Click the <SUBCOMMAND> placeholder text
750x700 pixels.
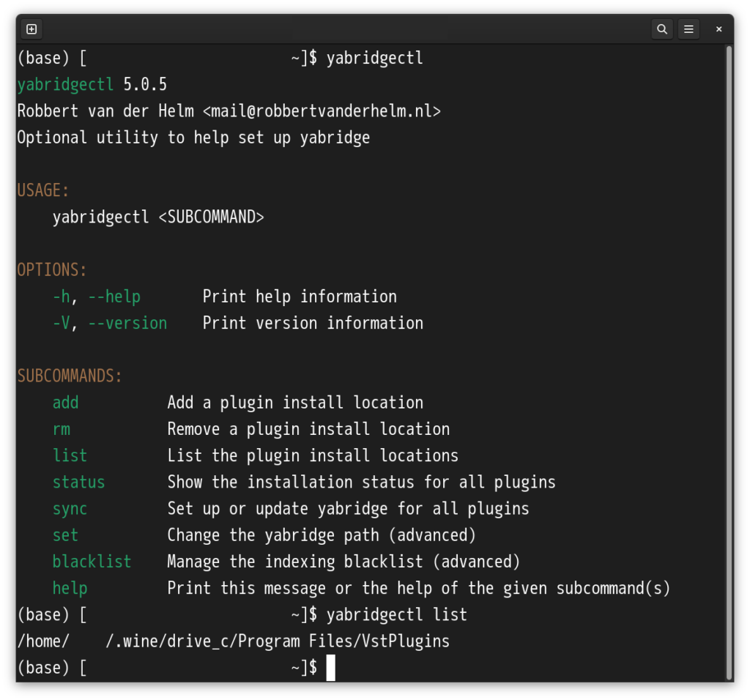pos(211,217)
